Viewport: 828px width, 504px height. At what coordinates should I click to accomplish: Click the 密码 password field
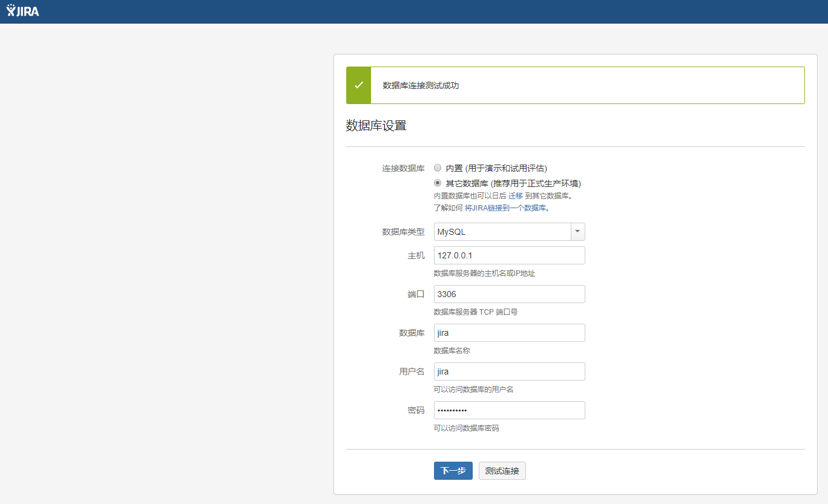click(509, 410)
